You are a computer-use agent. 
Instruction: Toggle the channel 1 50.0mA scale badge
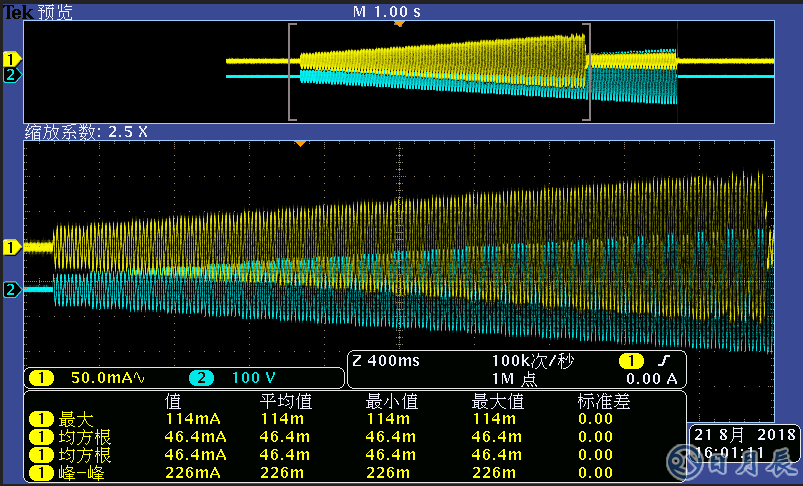[90, 378]
